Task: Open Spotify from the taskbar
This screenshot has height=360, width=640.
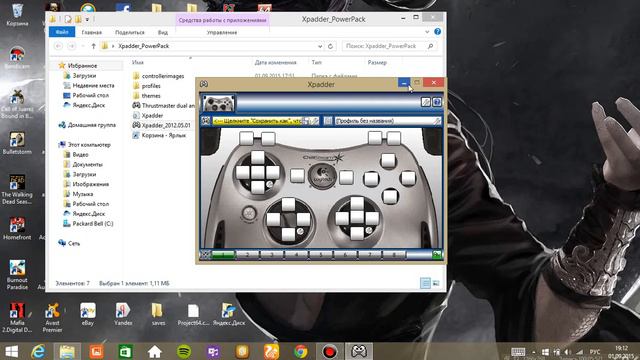Action: [184, 351]
